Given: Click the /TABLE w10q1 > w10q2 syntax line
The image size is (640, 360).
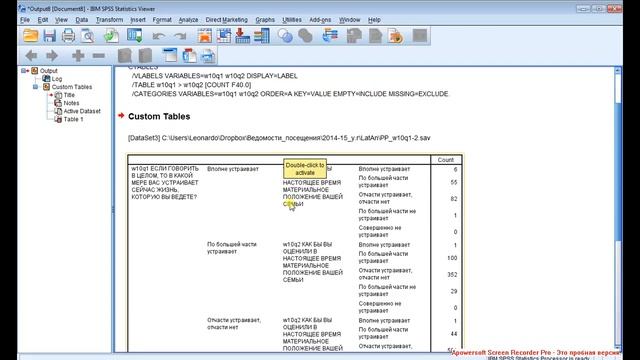Looking at the screenshot, I should [x=191, y=85].
